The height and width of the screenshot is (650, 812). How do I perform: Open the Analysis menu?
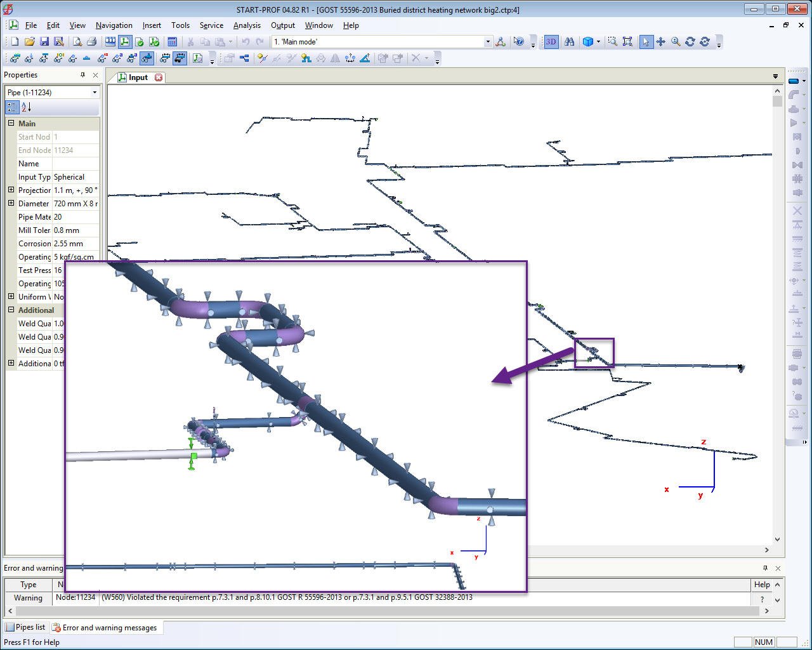246,25
